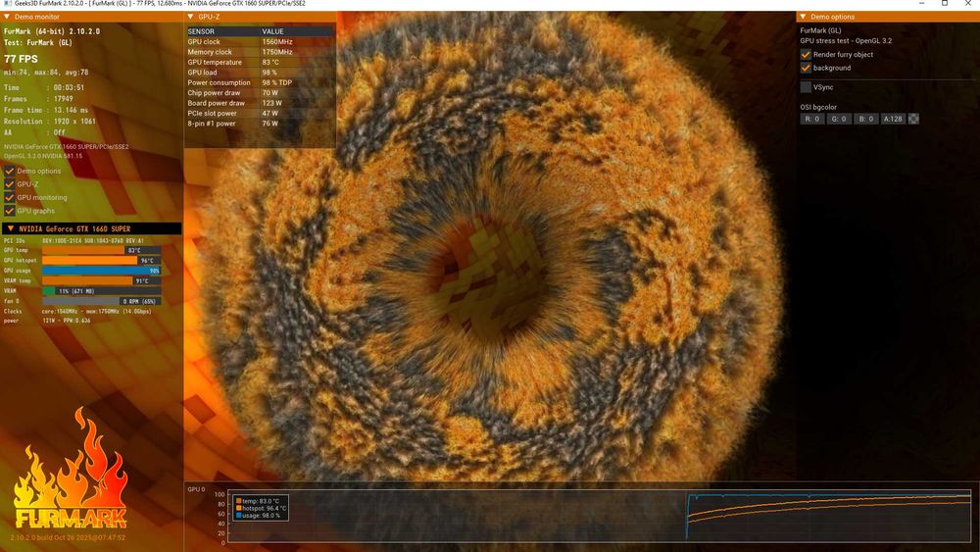
Task: Click the B: 0 bgcolor field
Action: click(865, 119)
